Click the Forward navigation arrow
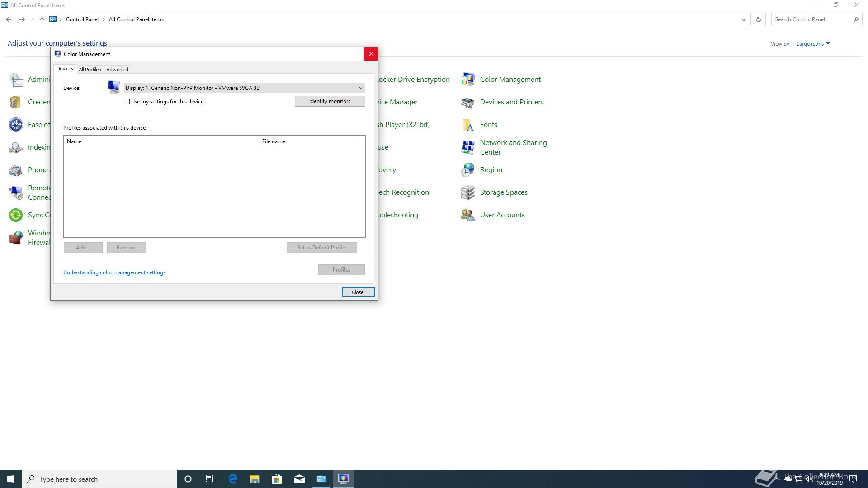This screenshot has width=868, height=488. coord(22,19)
